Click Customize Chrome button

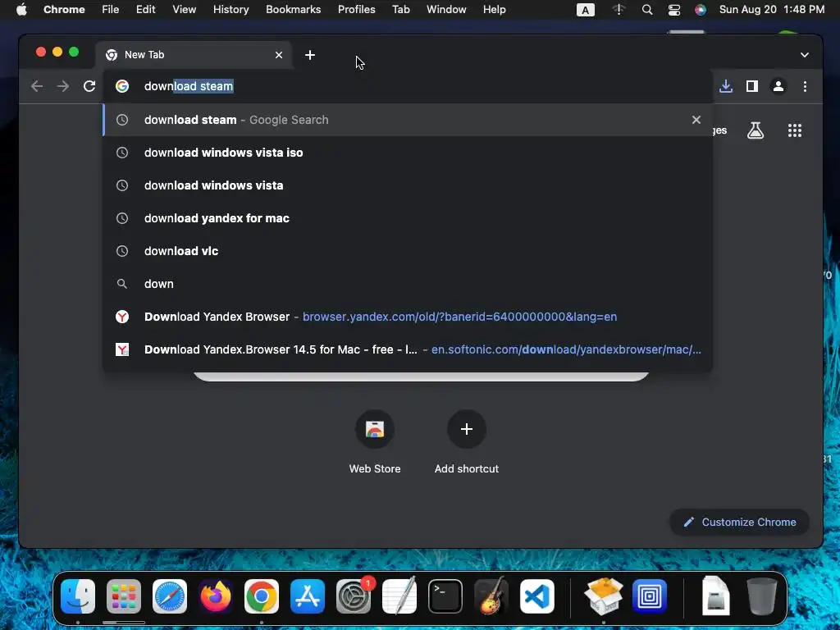point(739,522)
